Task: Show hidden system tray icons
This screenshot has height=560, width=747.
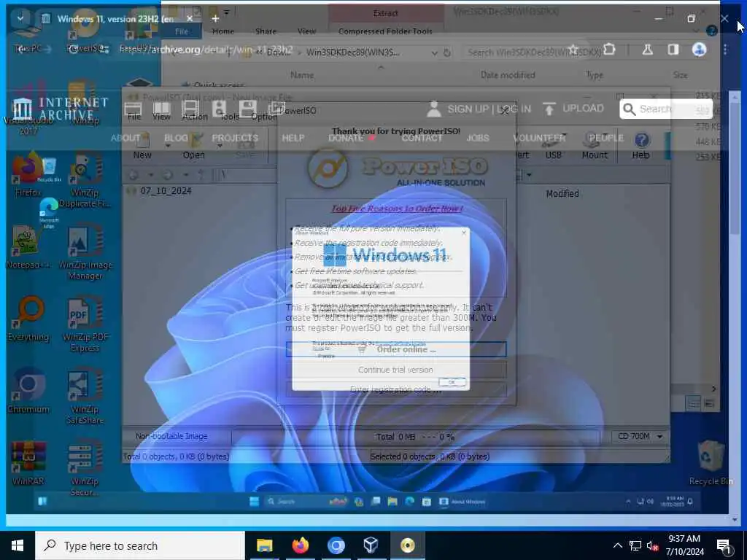Action: pos(617,545)
